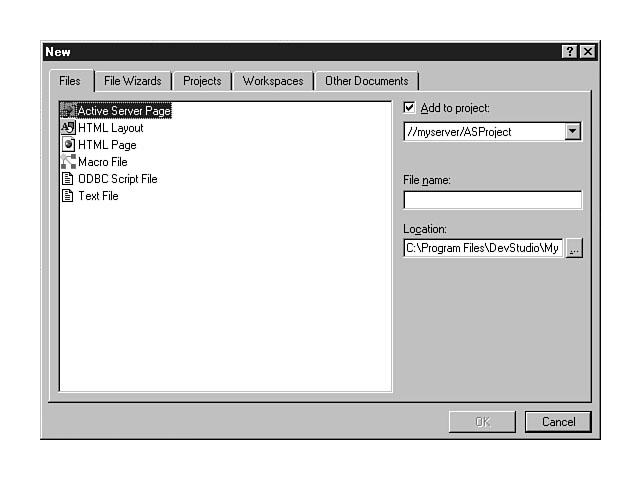
Task: Click the Text File icon
Action: [68, 196]
